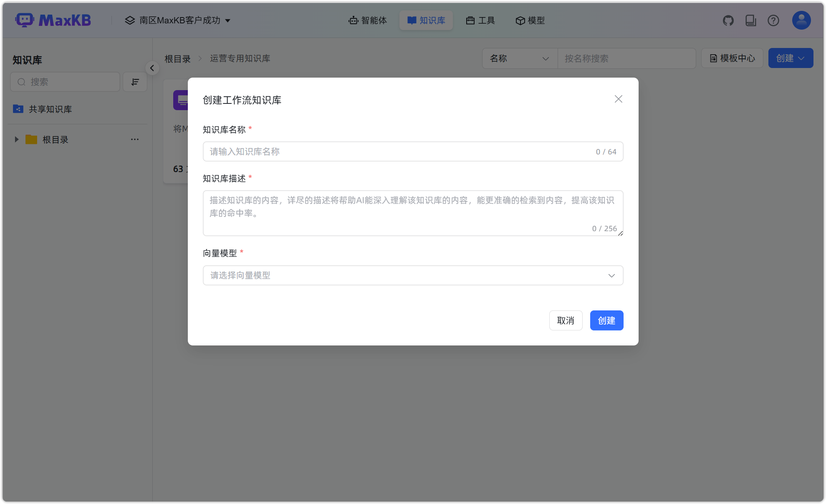Open the 根目录 more options menu
Viewport: 826px width, 504px height.
(134, 139)
